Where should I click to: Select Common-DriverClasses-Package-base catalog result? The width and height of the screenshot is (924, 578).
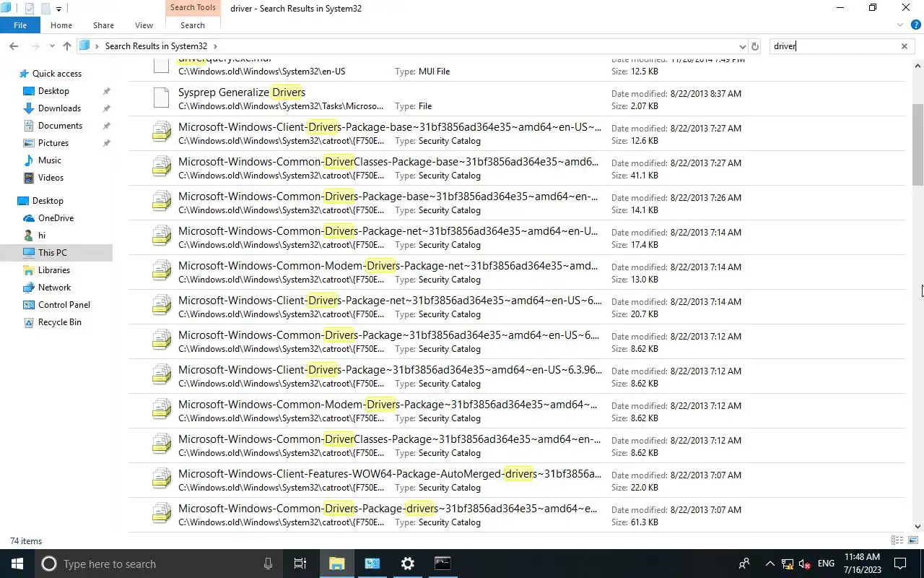coord(517,168)
